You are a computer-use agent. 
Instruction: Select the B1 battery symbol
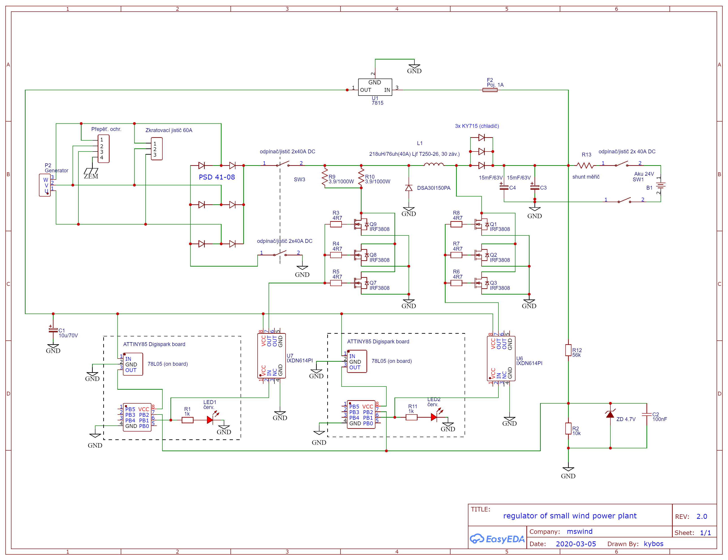[661, 185]
